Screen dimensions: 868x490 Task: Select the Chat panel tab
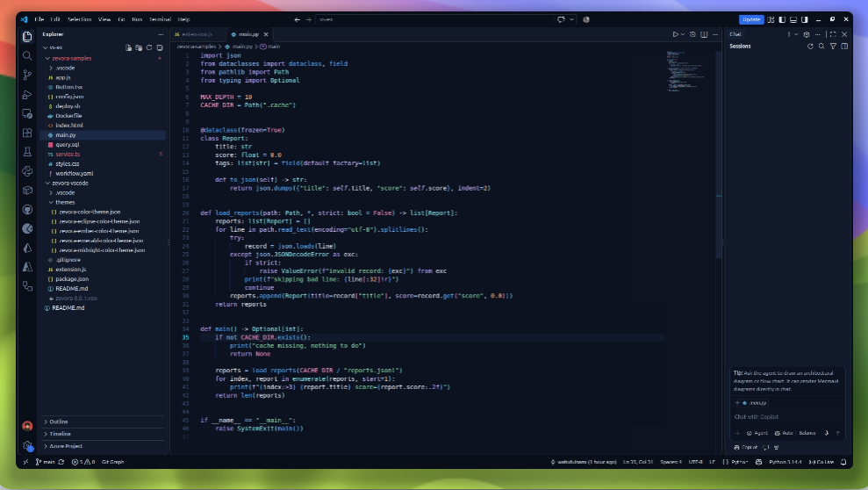735,34
